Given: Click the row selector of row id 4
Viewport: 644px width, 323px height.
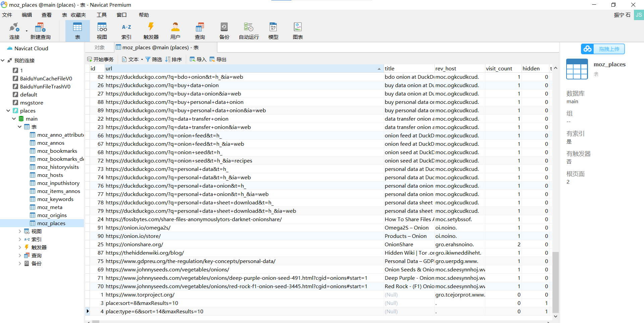Looking at the screenshot, I should click(88, 311).
